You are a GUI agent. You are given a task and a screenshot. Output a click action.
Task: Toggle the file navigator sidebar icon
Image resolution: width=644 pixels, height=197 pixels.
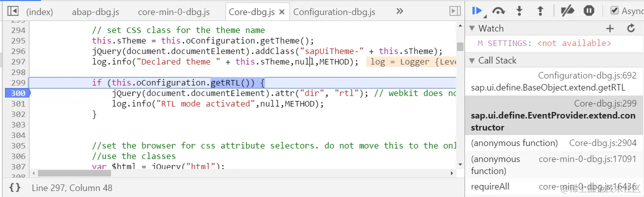tap(13, 11)
